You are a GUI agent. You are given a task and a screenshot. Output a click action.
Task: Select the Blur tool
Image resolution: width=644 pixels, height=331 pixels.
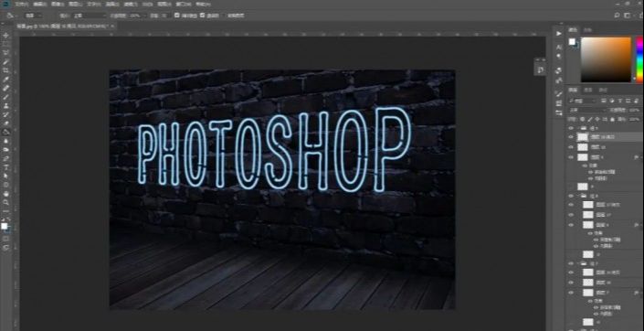coord(5,141)
